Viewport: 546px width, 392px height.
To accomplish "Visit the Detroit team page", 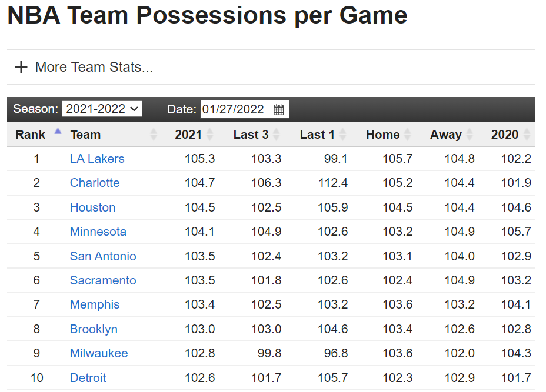I will 88,378.
